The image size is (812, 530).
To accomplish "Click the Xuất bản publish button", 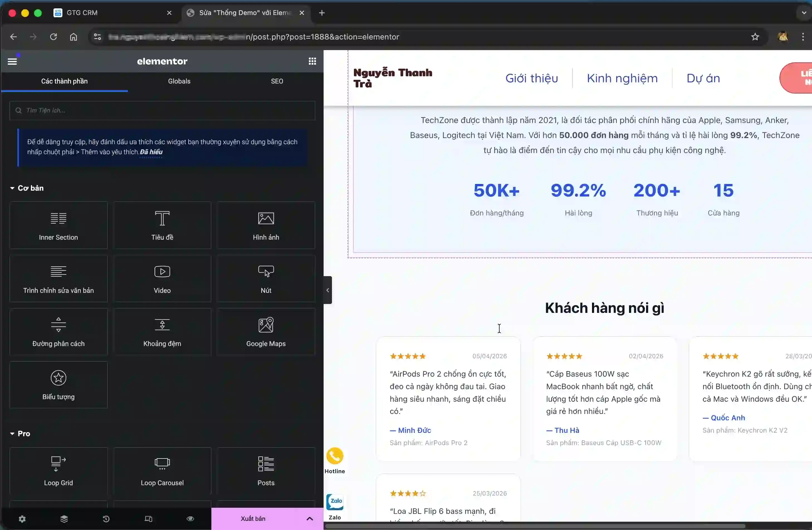I will pyautogui.click(x=253, y=519).
